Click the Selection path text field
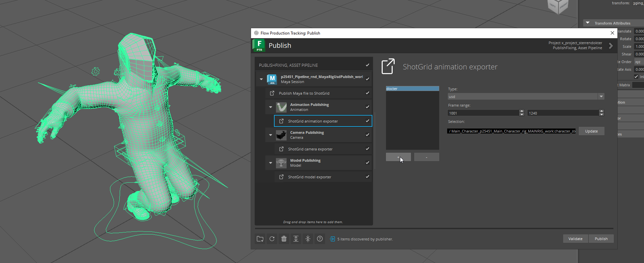Screen dimensions: 644x263 (511, 131)
